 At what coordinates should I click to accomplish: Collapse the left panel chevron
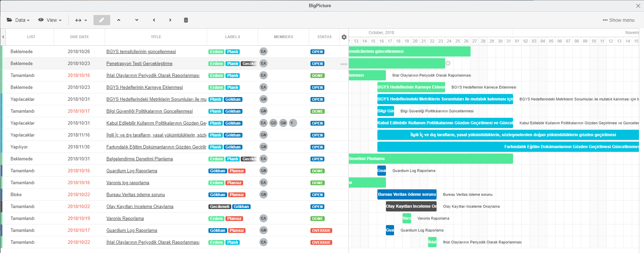tap(3, 37)
